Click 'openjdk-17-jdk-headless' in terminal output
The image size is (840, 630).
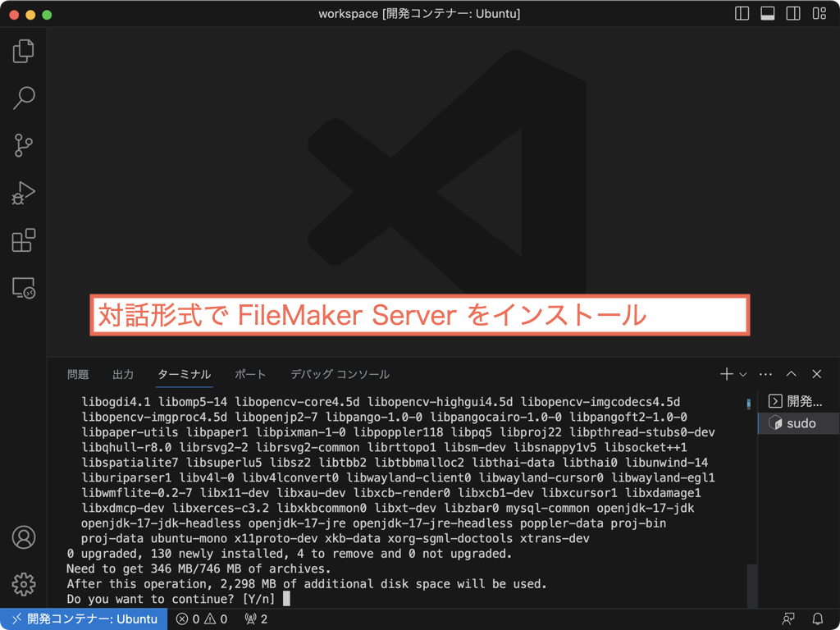point(162,523)
